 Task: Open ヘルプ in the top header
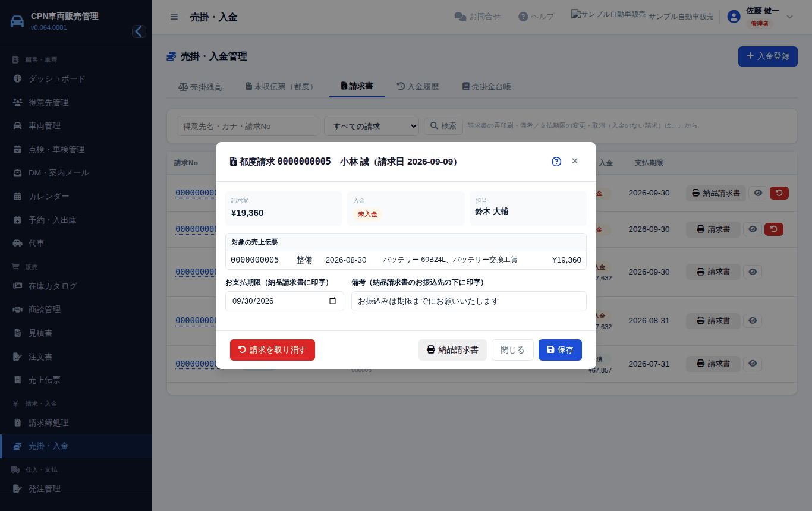pyautogui.click(x=536, y=17)
